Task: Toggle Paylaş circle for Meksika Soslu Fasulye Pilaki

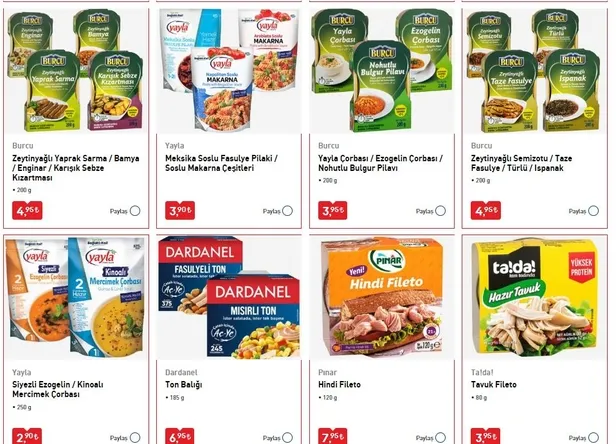Action: point(288,211)
